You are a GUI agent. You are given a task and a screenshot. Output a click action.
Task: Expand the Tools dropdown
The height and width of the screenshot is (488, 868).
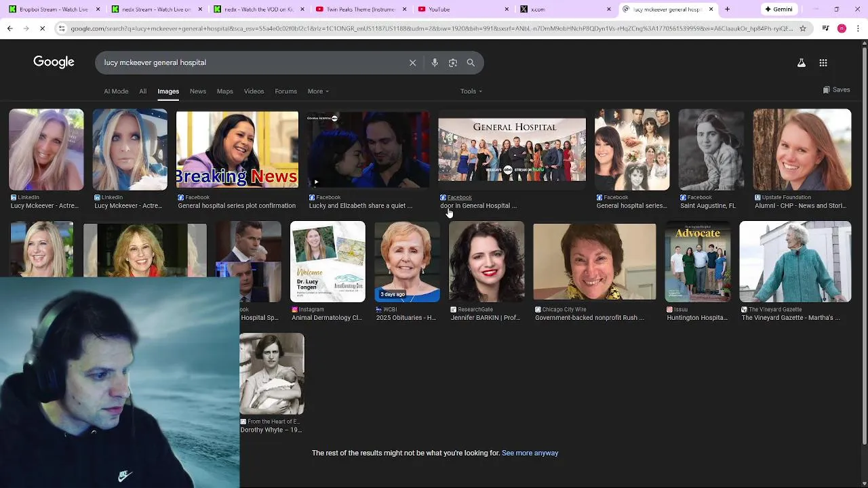[x=471, y=91]
